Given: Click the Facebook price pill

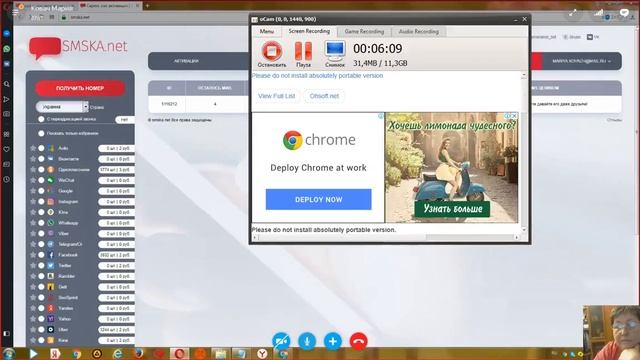Looking at the screenshot, I should coord(117,255).
